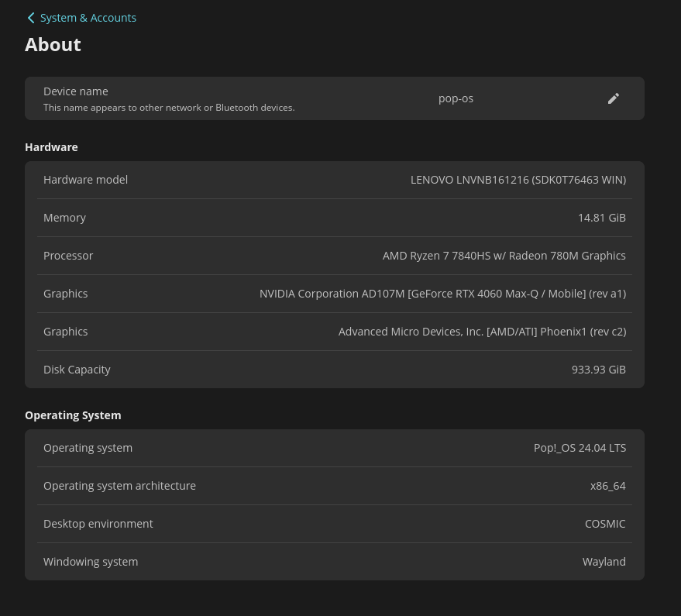The height and width of the screenshot is (616, 681).
Task: Click the 'Processor' row label
Action: coord(68,256)
